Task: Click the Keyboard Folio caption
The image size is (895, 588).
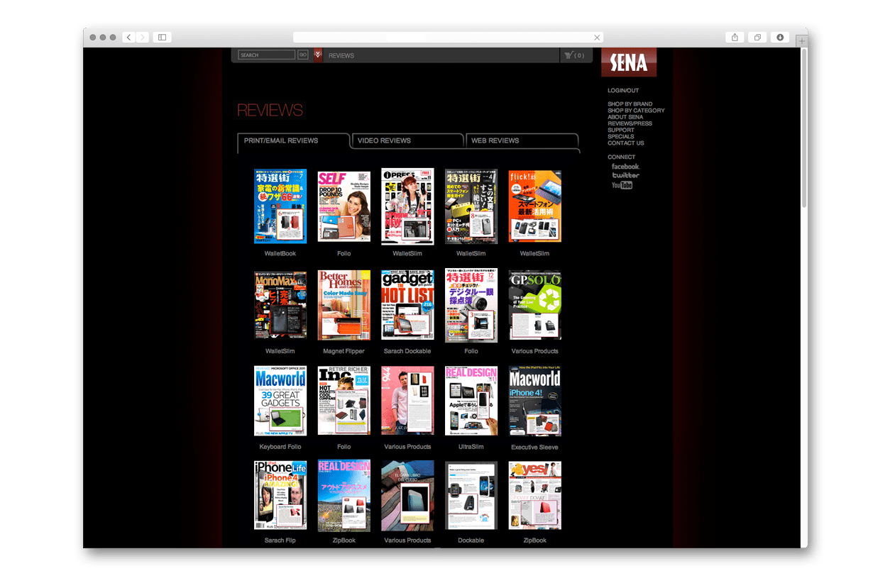Action: (x=280, y=447)
